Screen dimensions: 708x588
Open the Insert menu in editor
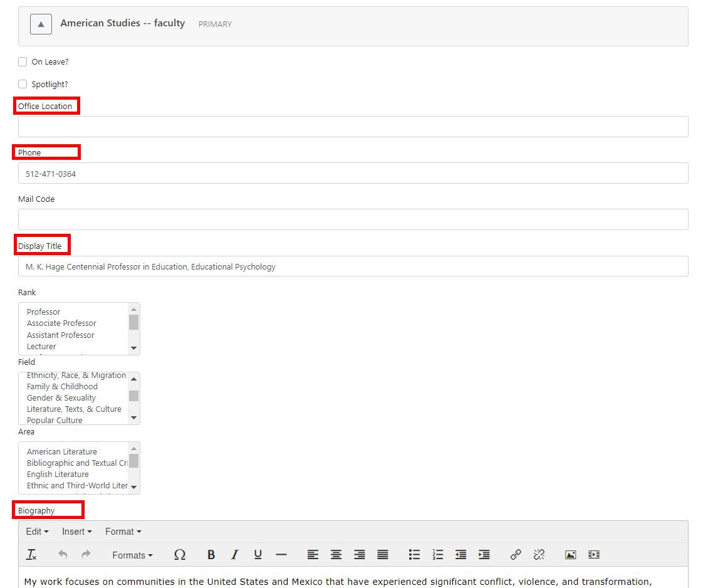click(x=77, y=532)
